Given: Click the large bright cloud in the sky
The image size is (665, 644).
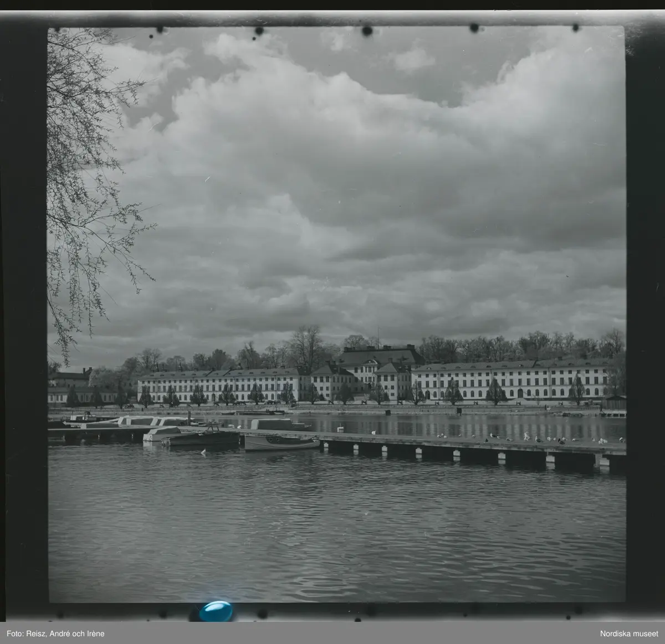Looking at the screenshot, I should click(x=332, y=138).
